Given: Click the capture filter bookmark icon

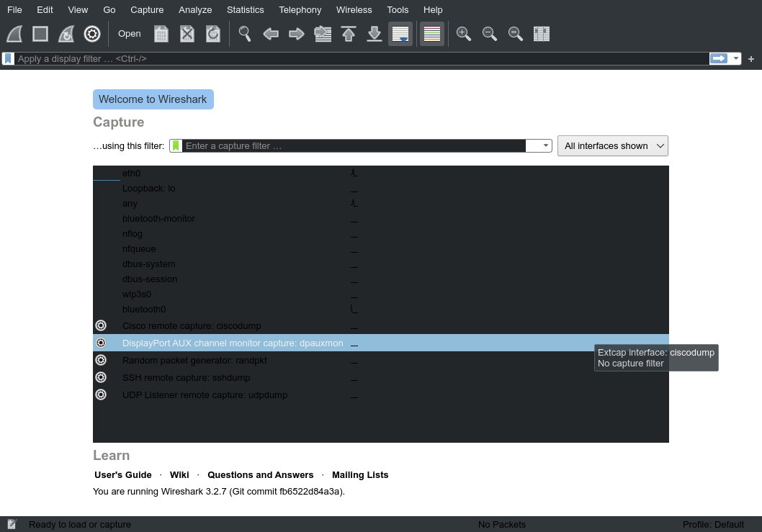Looking at the screenshot, I should pos(176,145).
